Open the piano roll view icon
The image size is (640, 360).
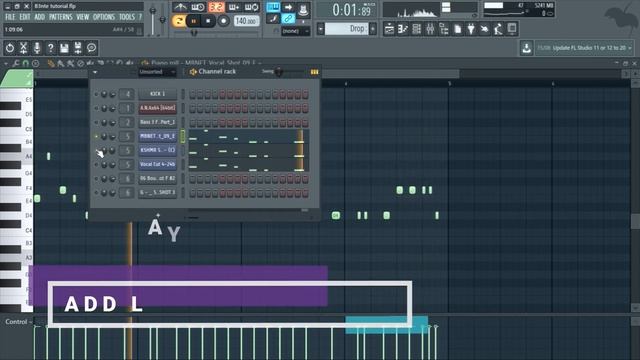click(x=403, y=29)
